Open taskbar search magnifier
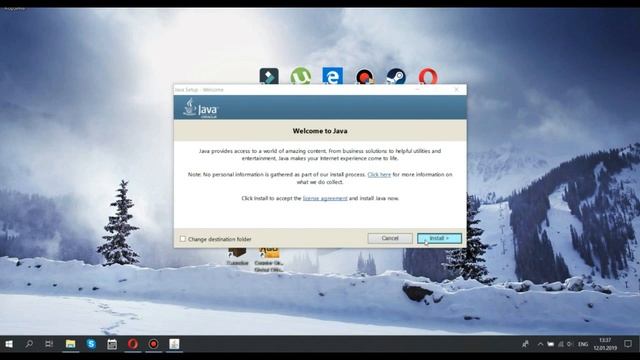 tap(29, 344)
